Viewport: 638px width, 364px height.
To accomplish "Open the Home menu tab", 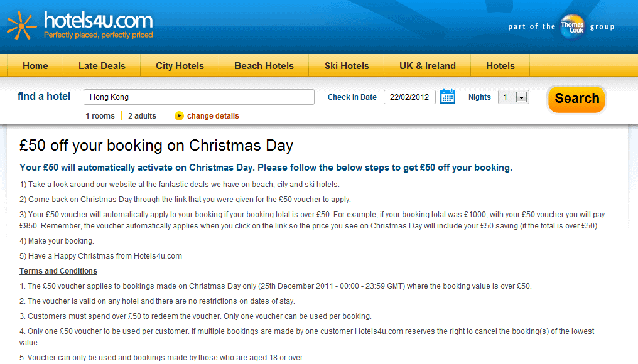I will 35,66.
